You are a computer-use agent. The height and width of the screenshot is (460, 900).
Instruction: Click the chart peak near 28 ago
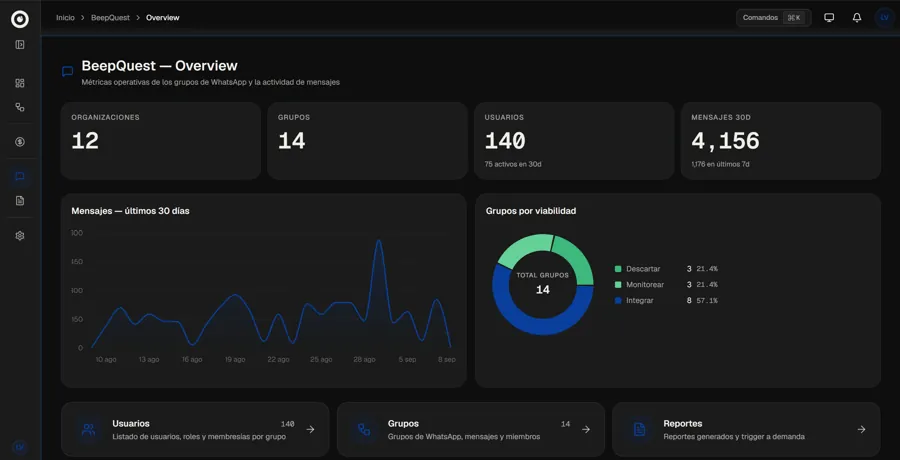pos(378,241)
